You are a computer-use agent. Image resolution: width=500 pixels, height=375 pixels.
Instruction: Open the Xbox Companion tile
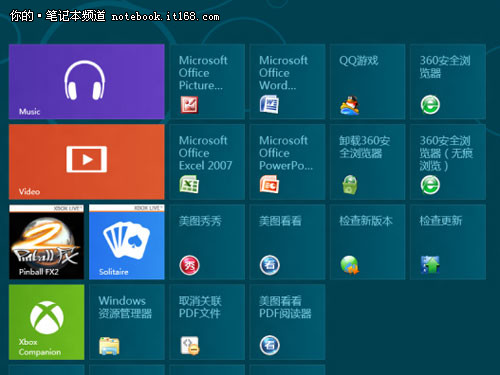coord(47,322)
